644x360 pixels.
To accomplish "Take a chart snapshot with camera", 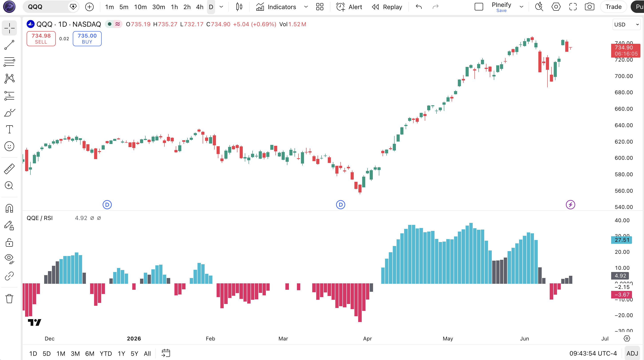I will [589, 7].
